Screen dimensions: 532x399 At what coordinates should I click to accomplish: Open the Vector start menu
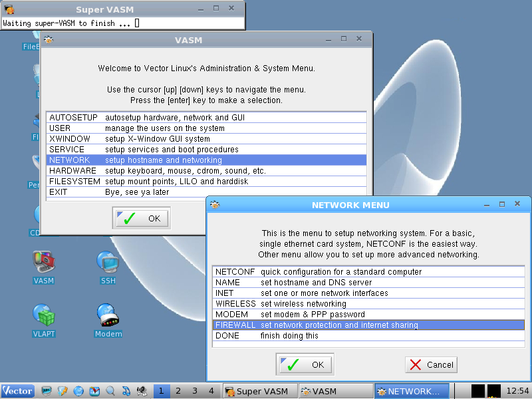(18, 391)
